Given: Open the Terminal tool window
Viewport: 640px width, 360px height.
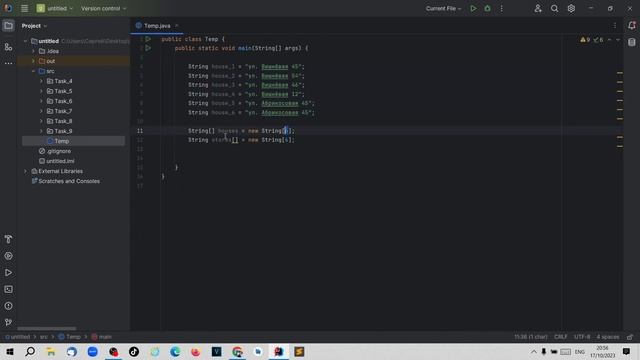Looking at the screenshot, I should tap(8, 289).
